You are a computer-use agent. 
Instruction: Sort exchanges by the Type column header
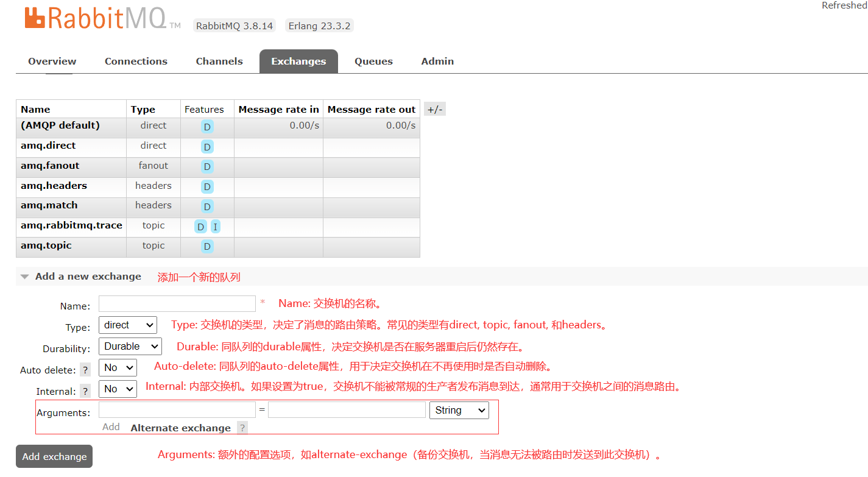coord(143,110)
